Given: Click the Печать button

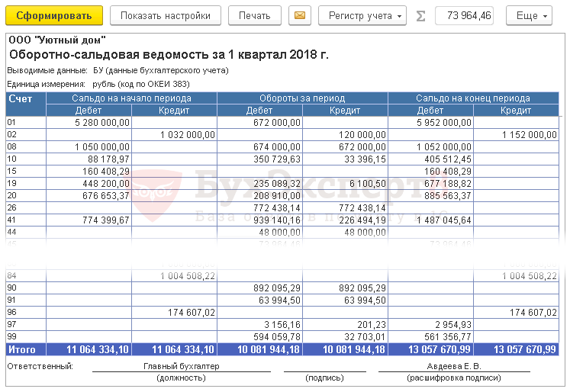Looking at the screenshot, I should (254, 15).
